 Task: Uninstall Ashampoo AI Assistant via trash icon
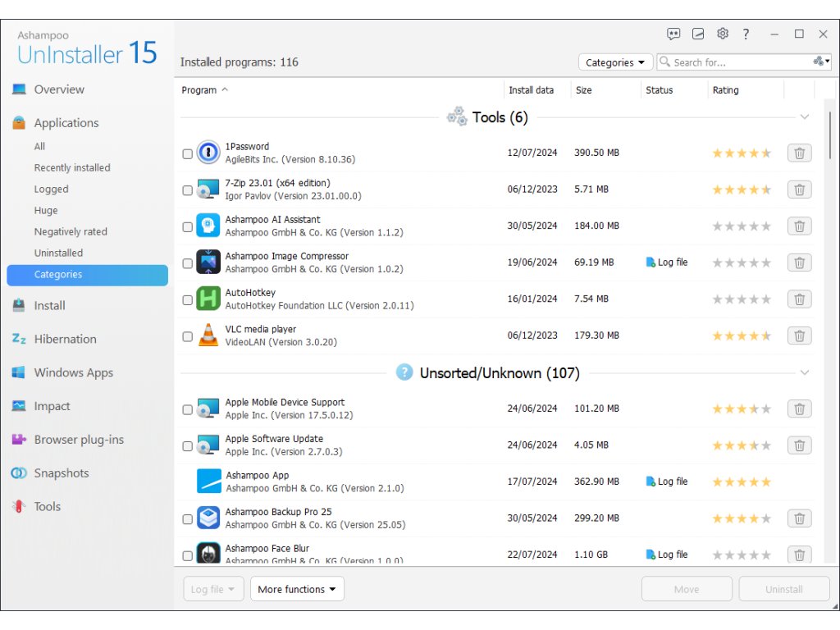[x=799, y=226]
